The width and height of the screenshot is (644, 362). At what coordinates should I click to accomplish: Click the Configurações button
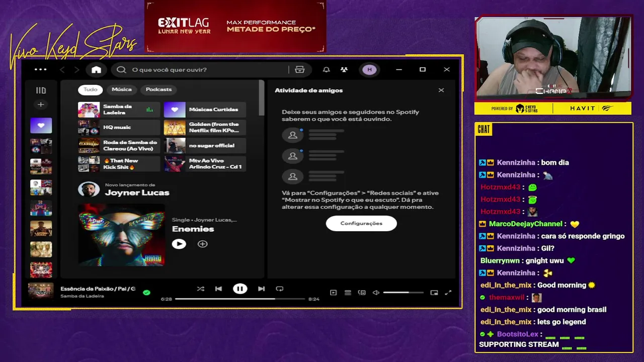click(x=361, y=223)
